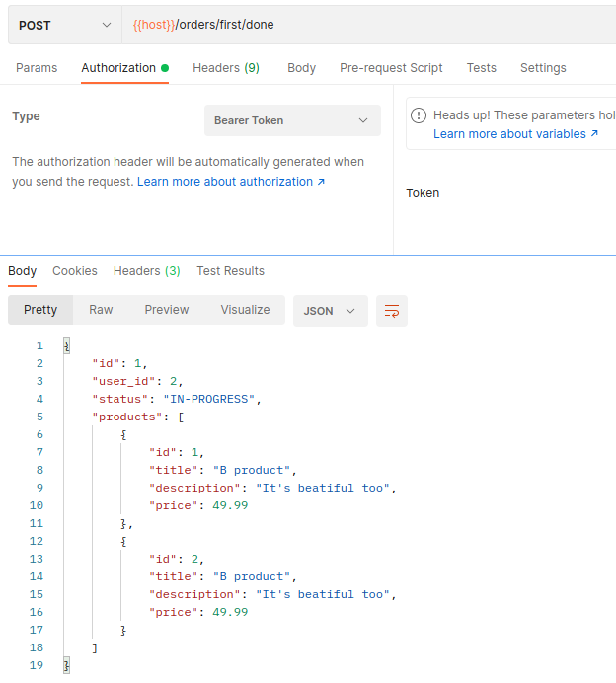This screenshot has height=683, width=616.
Task: Click "It's beatiful too" on line 15
Action: [x=323, y=594]
